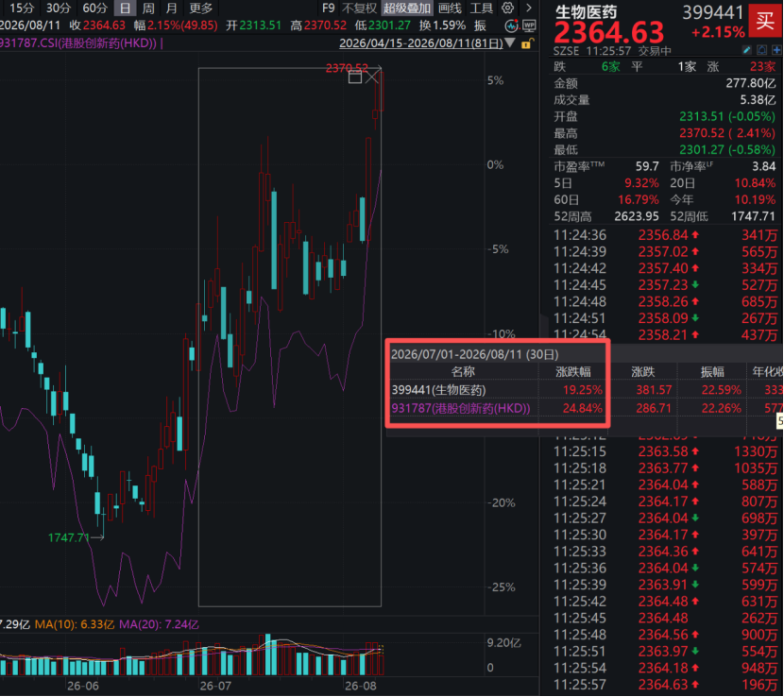Image resolution: width=784 pixels, height=697 pixels.
Task: Open the 工具 menu
Action: (x=482, y=8)
